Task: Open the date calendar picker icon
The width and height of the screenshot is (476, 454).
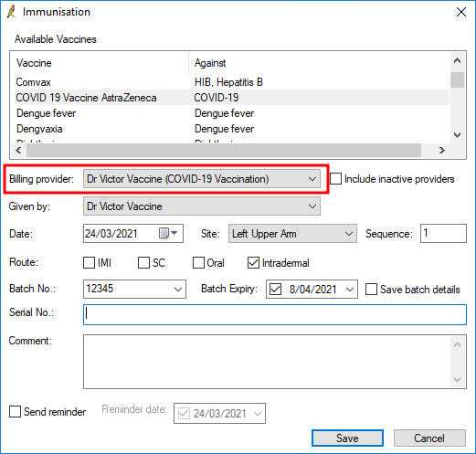Action: 168,234
